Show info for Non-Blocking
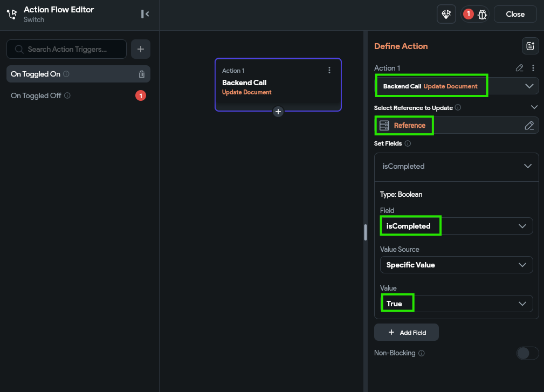 coord(422,353)
